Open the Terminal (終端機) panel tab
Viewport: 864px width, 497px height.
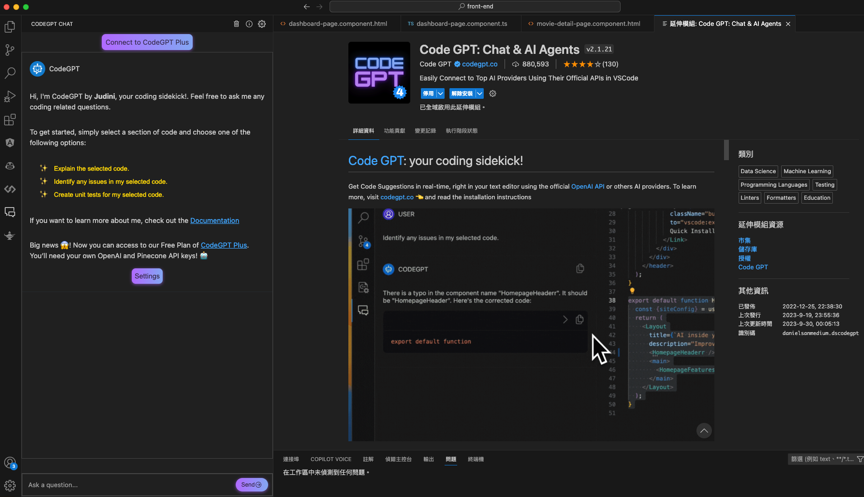pyautogui.click(x=476, y=459)
